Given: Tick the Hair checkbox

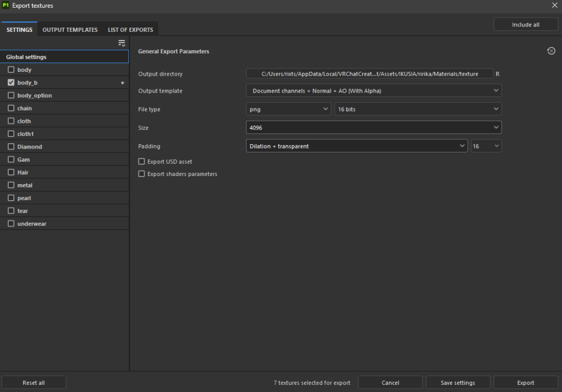Looking at the screenshot, I should (11, 172).
